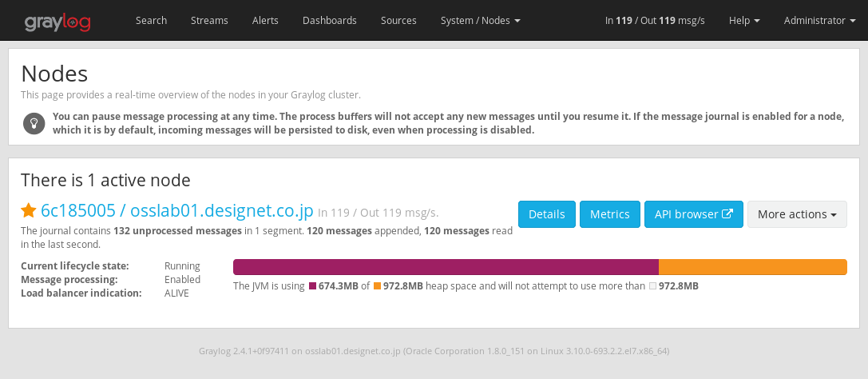Viewport: 868px width, 379px height.
Task: Select Sources in the top navigation
Action: click(398, 21)
